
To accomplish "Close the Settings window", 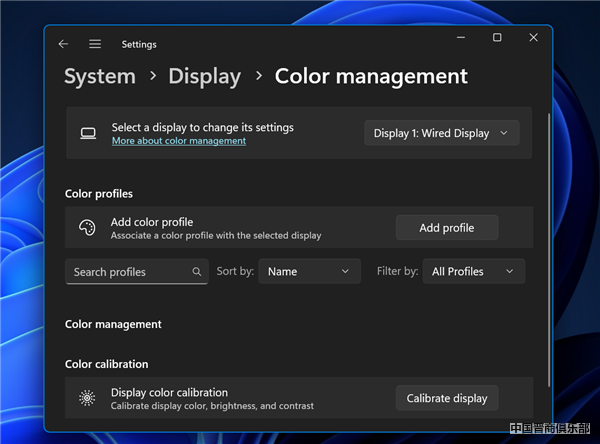I will click(533, 38).
